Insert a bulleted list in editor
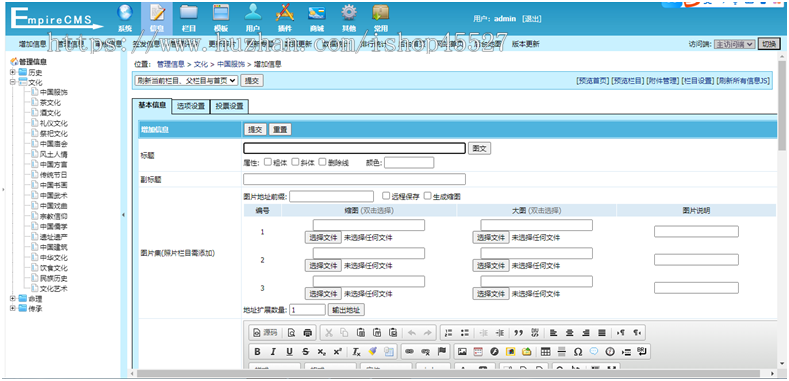The image size is (789, 381). [x=465, y=333]
